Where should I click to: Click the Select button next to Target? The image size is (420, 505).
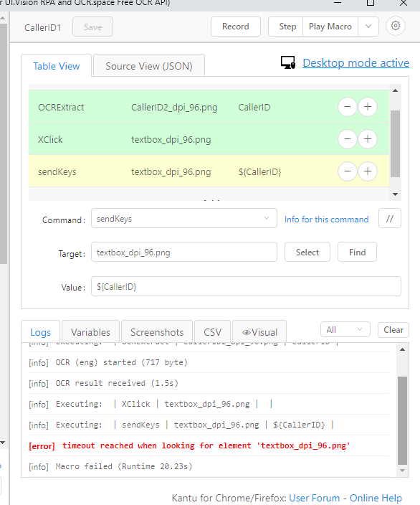307,252
